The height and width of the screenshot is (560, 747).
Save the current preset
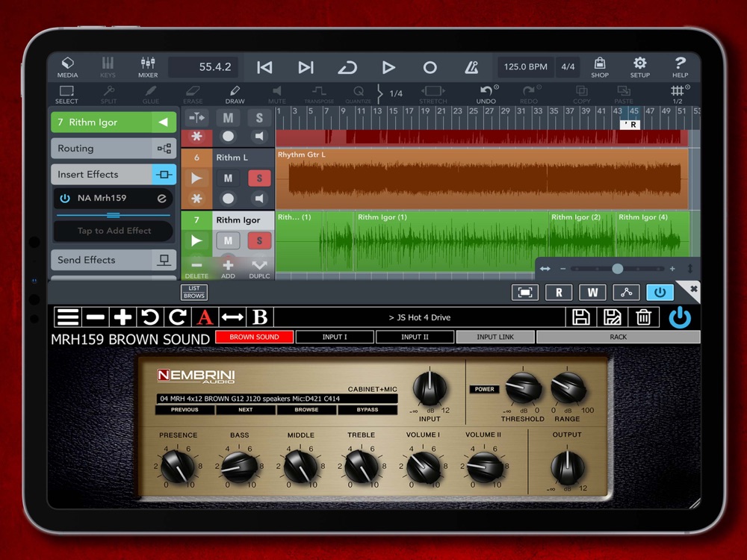point(581,317)
